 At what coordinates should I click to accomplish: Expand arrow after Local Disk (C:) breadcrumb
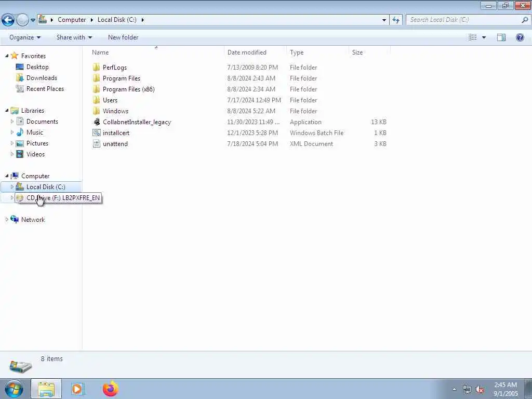click(142, 20)
